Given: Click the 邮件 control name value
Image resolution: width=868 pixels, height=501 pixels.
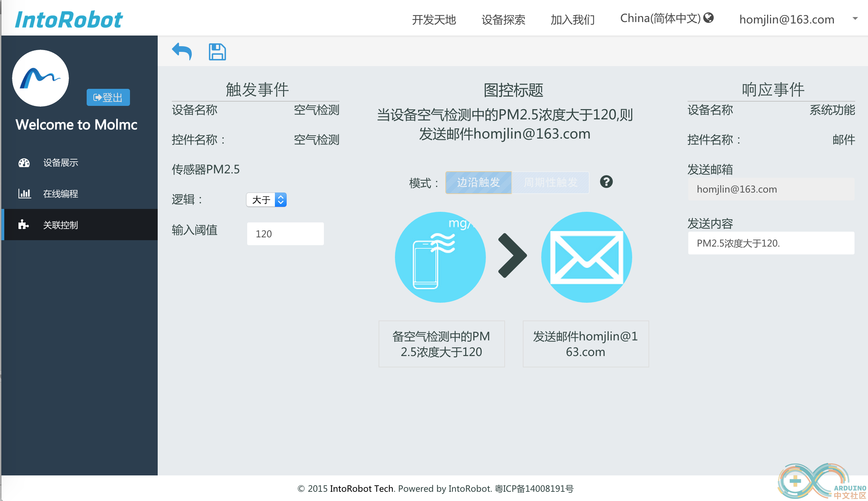Looking at the screenshot, I should (x=843, y=140).
